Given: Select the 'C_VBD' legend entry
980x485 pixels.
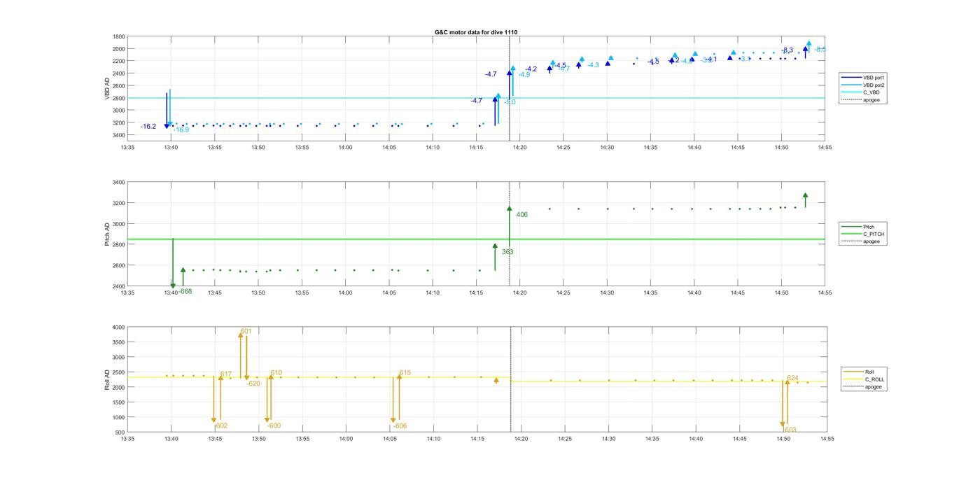Looking at the screenshot, I should point(864,92).
